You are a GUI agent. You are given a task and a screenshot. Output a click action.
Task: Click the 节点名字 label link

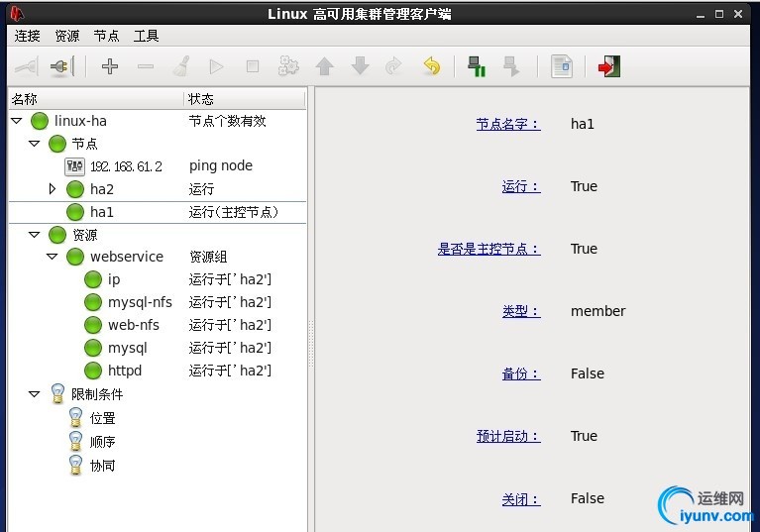coord(508,125)
